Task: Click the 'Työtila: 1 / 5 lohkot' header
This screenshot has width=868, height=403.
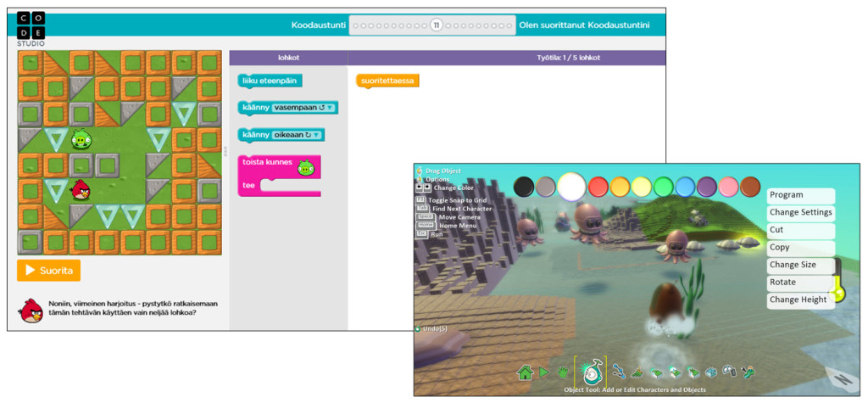Action: (x=569, y=58)
